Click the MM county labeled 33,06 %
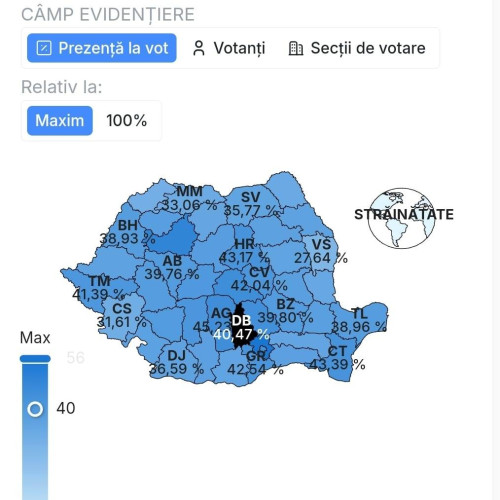Image resolution: width=500 pixels, height=500 pixels. pyautogui.click(x=187, y=198)
